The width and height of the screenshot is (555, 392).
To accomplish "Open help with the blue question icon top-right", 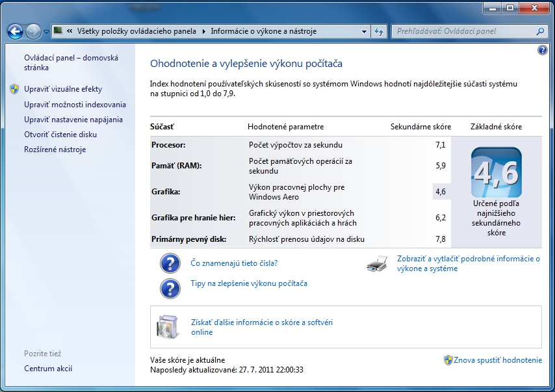I will [542, 50].
